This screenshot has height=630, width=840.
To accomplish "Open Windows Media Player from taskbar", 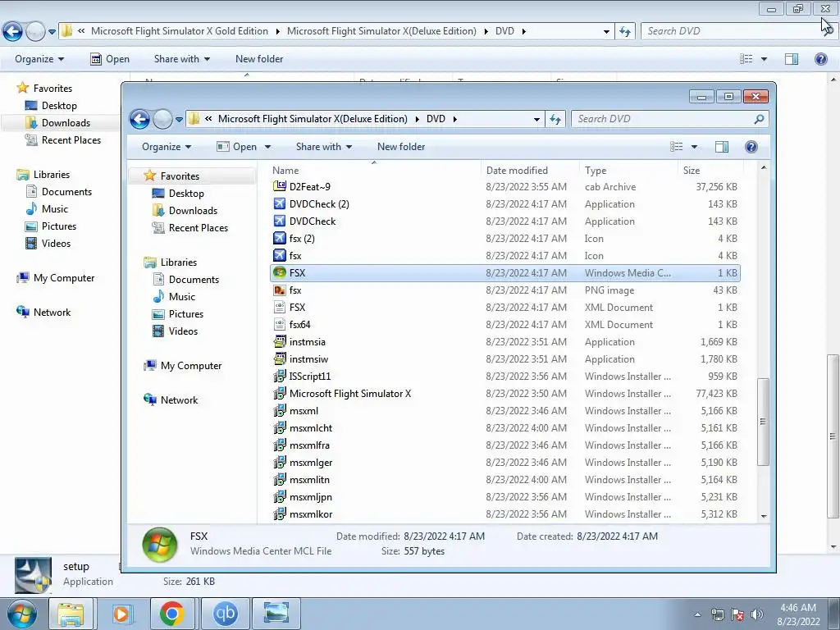I will [121, 614].
